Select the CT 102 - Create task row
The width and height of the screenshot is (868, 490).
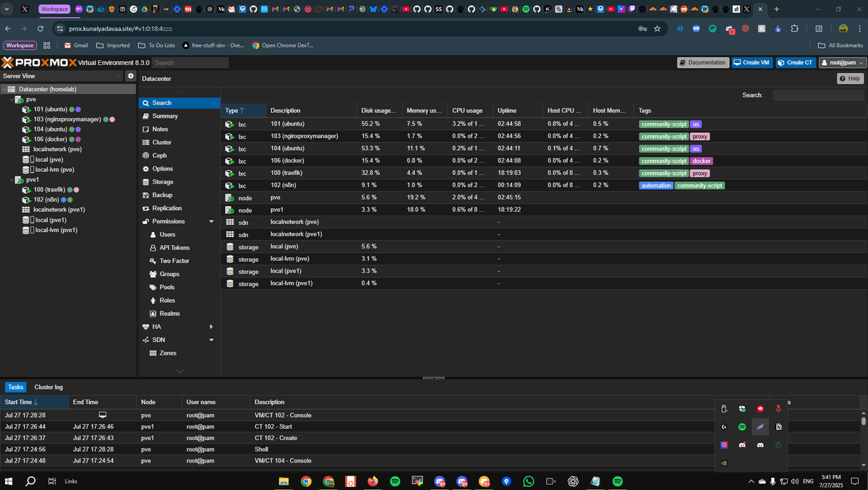[x=430, y=437]
